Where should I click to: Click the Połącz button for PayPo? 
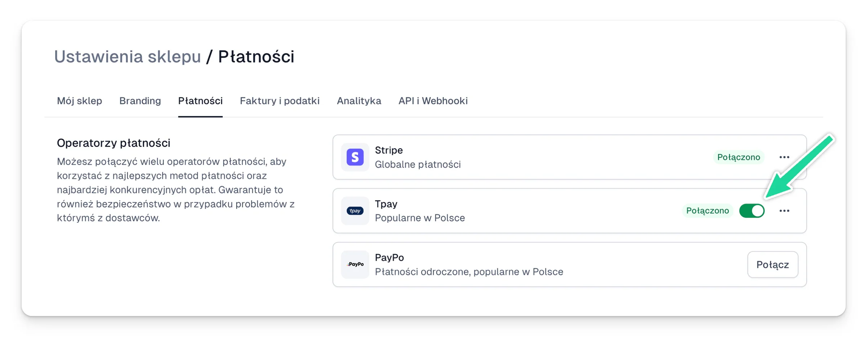click(773, 265)
